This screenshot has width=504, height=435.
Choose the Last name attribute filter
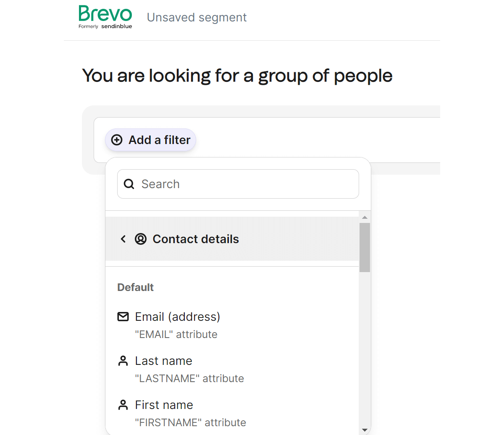(163, 360)
